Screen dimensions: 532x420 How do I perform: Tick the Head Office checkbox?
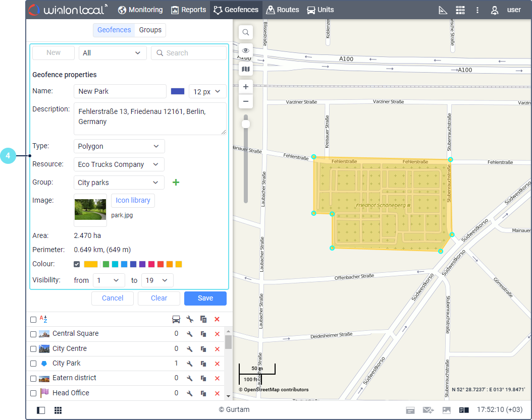[33, 393]
